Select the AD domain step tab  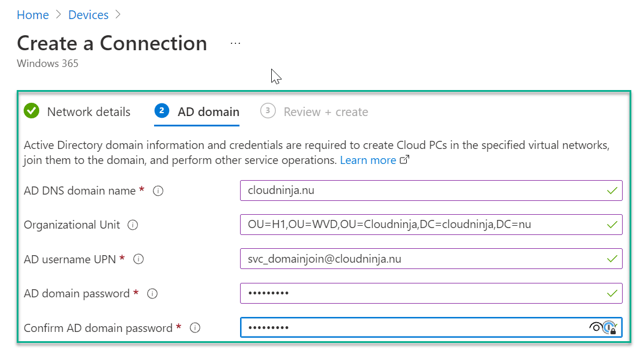(197, 111)
